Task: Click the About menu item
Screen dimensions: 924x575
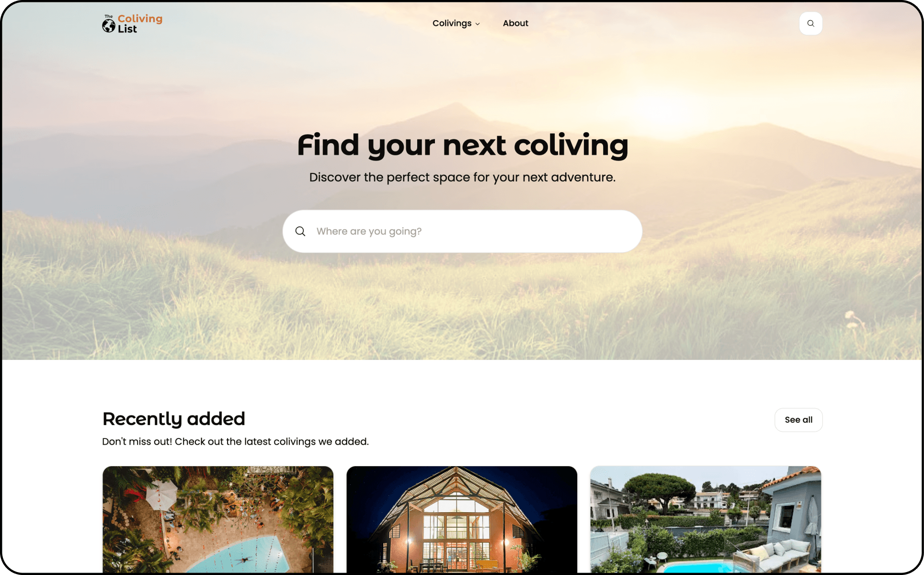Action: (515, 23)
